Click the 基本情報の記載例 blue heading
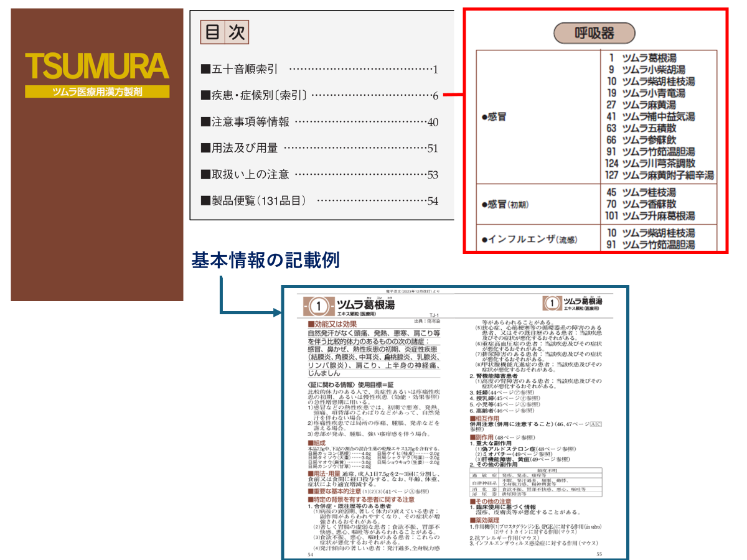Viewport: 747px width, 560px height. coord(265,260)
